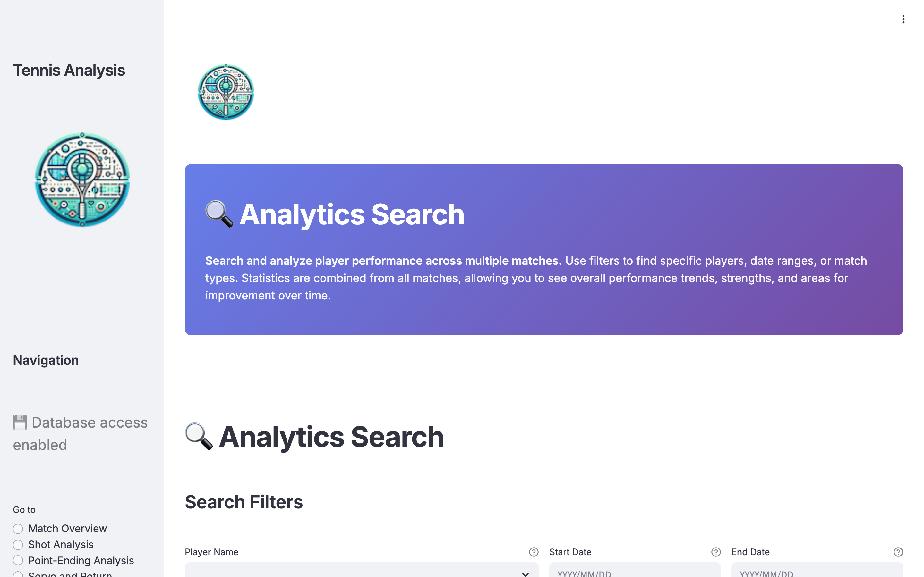Click the magnifier icon beside Analytics Search heading
924x577 pixels.
pos(199,437)
